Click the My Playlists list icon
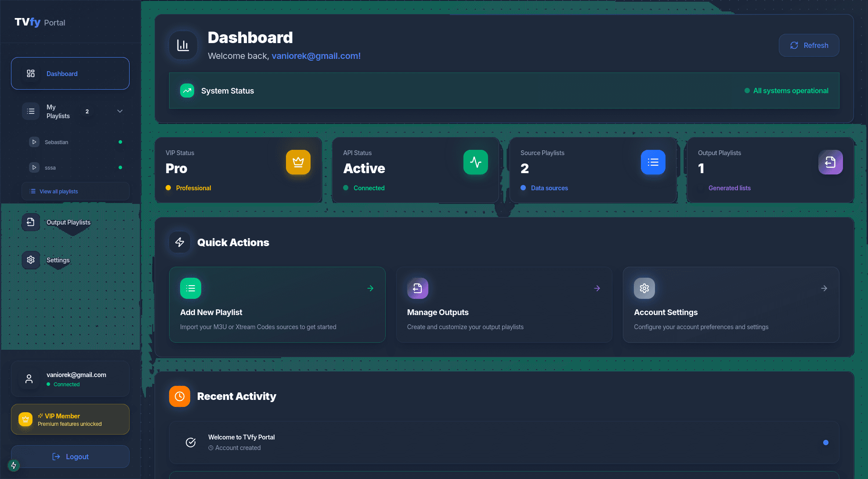Image resolution: width=868 pixels, height=479 pixels. pos(31,111)
